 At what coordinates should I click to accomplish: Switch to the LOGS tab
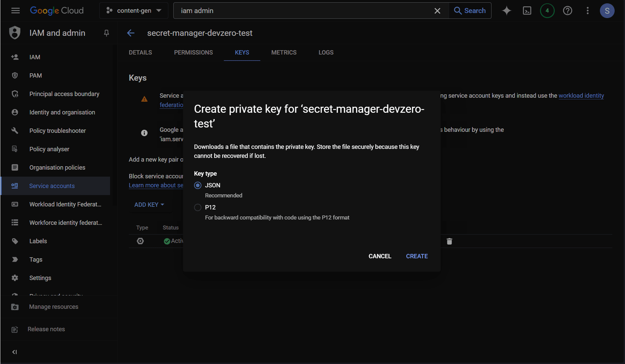(326, 53)
